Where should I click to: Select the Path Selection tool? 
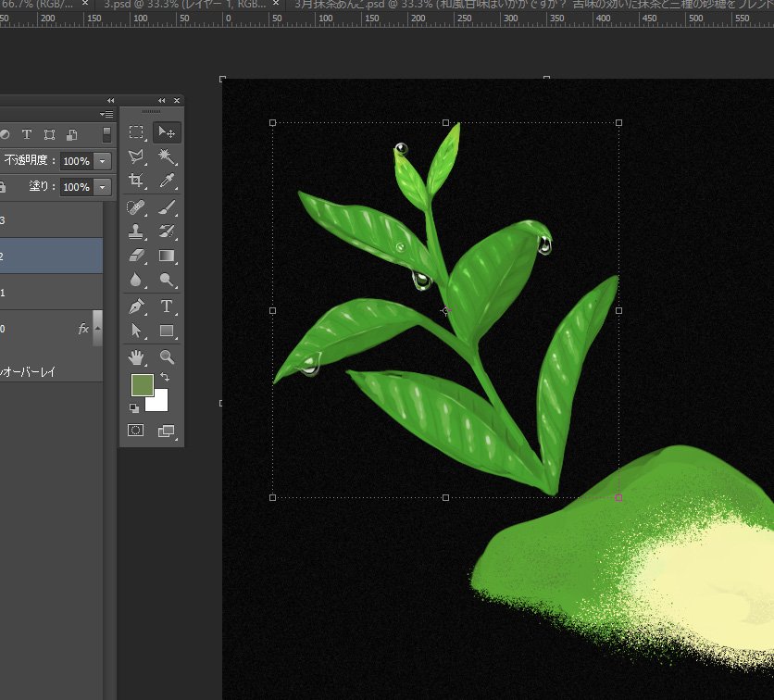point(136,331)
